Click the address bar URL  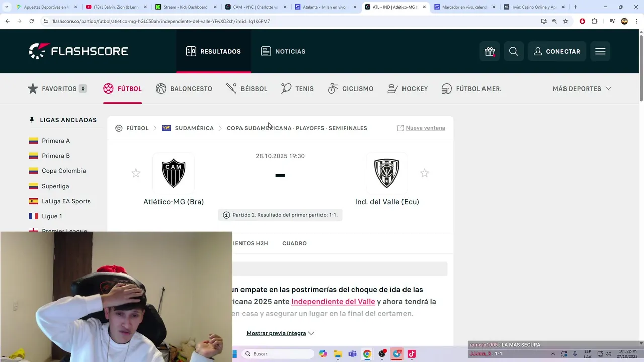161,21
